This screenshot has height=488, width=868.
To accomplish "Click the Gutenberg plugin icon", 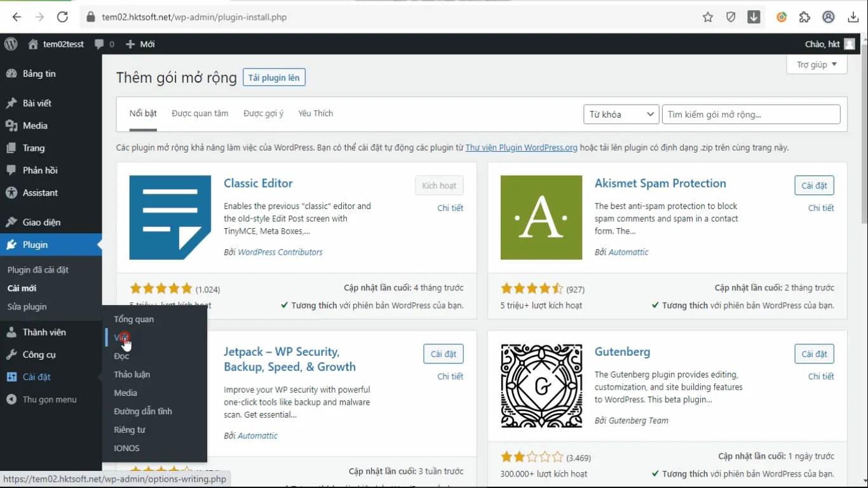I will coord(541,386).
